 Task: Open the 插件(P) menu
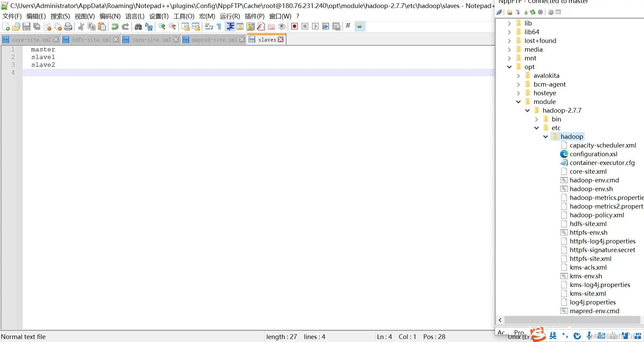(255, 16)
